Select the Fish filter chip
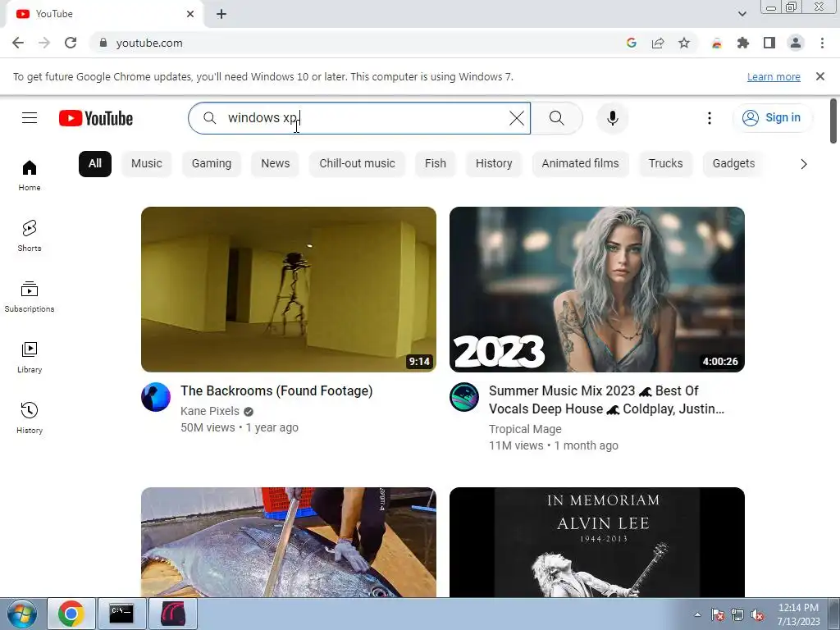The height and width of the screenshot is (630, 840). click(x=436, y=163)
